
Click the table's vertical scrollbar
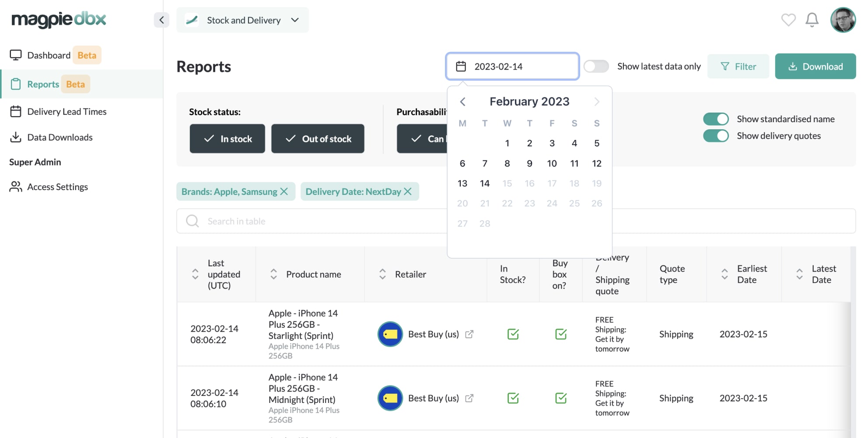(853, 342)
